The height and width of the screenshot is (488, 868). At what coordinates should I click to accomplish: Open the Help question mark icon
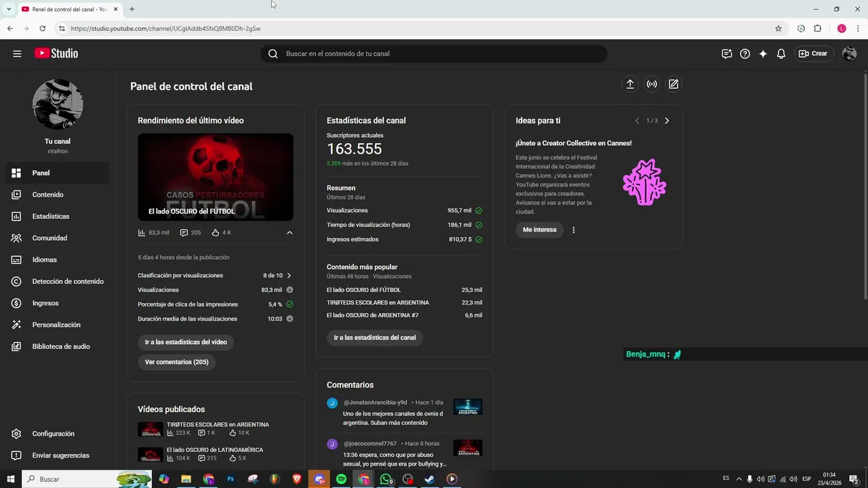tap(745, 54)
